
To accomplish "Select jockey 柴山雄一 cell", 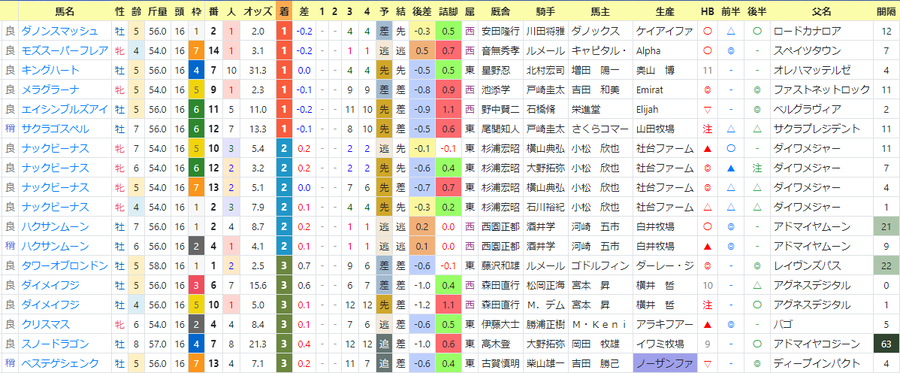I will click(546, 363).
